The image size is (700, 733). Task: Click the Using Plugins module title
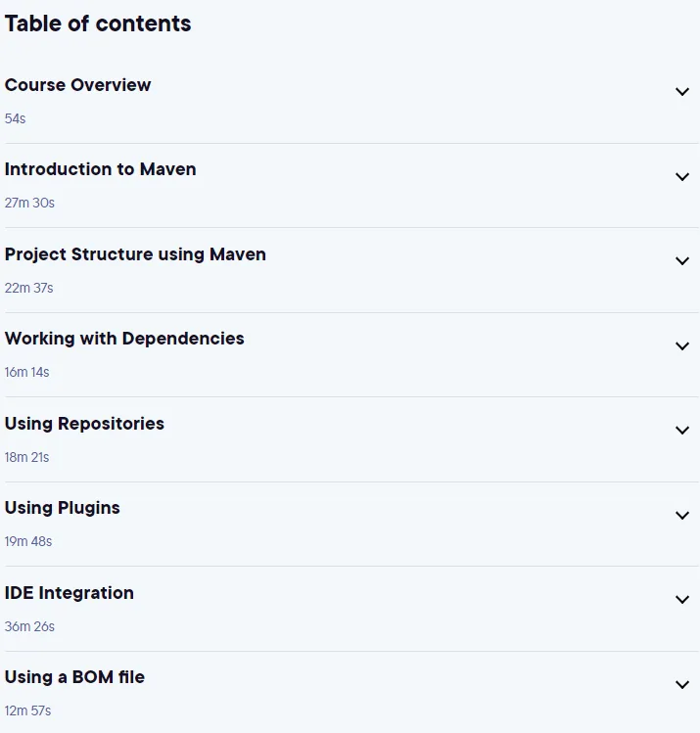63,508
